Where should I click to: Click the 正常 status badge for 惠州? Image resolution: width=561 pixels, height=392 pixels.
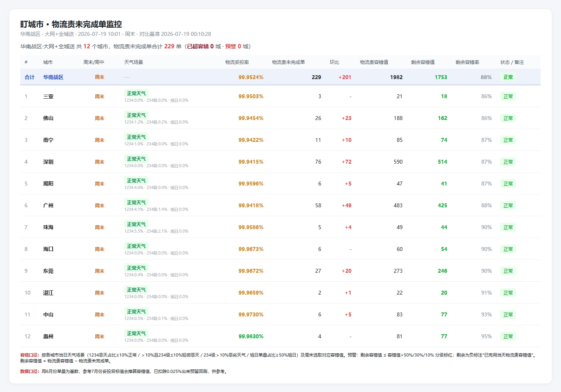(508, 336)
